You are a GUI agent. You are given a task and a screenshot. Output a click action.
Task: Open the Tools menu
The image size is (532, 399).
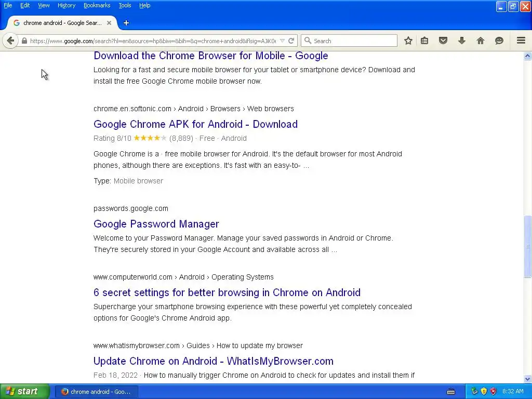tap(125, 5)
